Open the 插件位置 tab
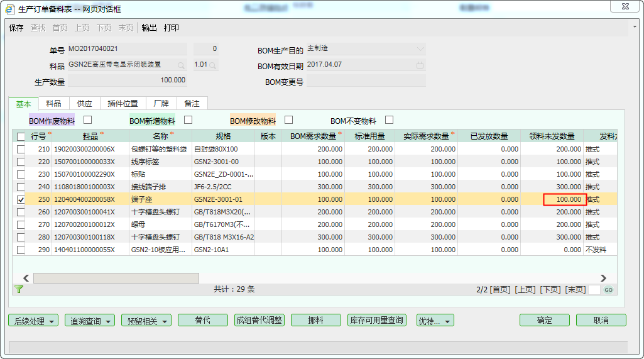This screenshot has width=644, height=359. [x=123, y=104]
